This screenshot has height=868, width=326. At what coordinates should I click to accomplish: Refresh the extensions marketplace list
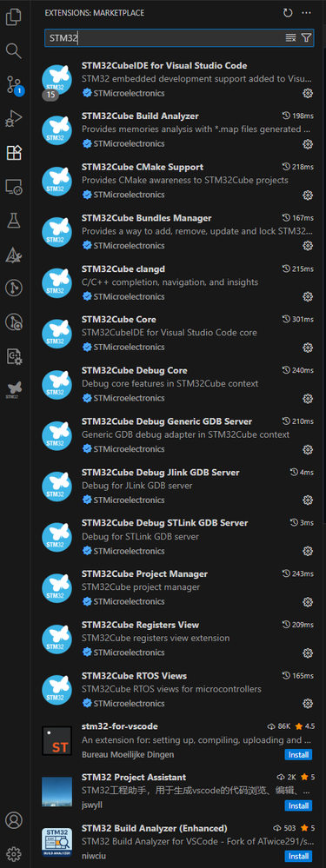(x=287, y=13)
